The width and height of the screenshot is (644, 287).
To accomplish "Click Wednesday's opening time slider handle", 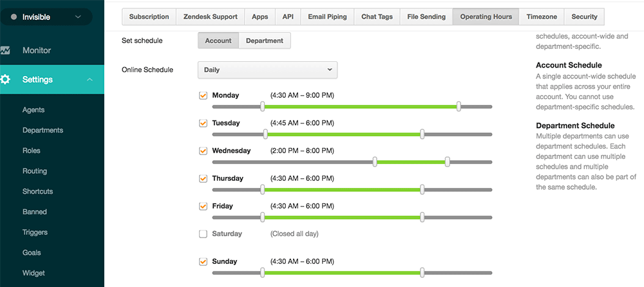I will tap(375, 162).
